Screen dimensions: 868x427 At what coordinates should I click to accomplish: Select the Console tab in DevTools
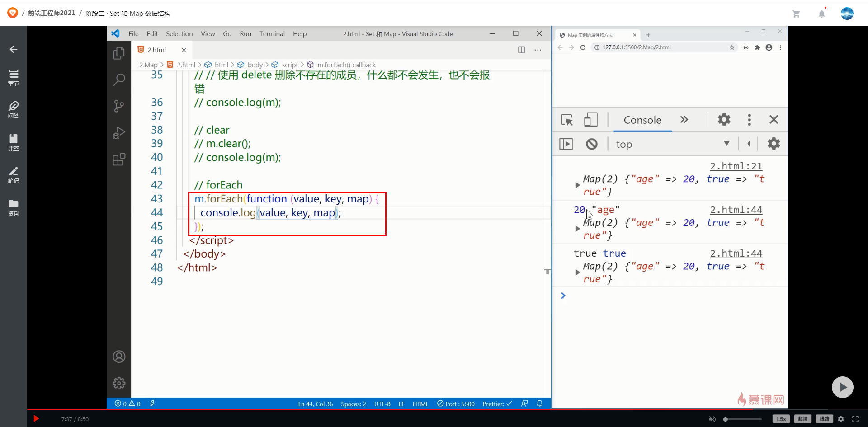642,120
